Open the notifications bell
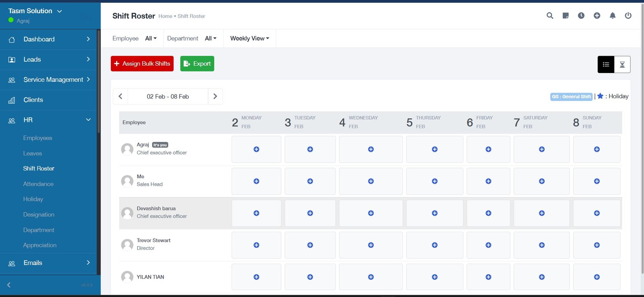 click(613, 16)
